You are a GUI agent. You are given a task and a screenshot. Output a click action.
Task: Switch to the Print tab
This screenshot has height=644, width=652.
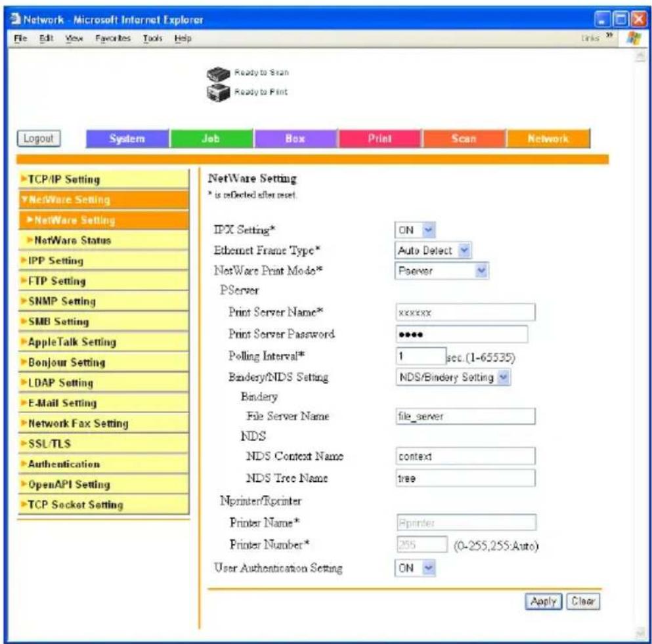380,139
